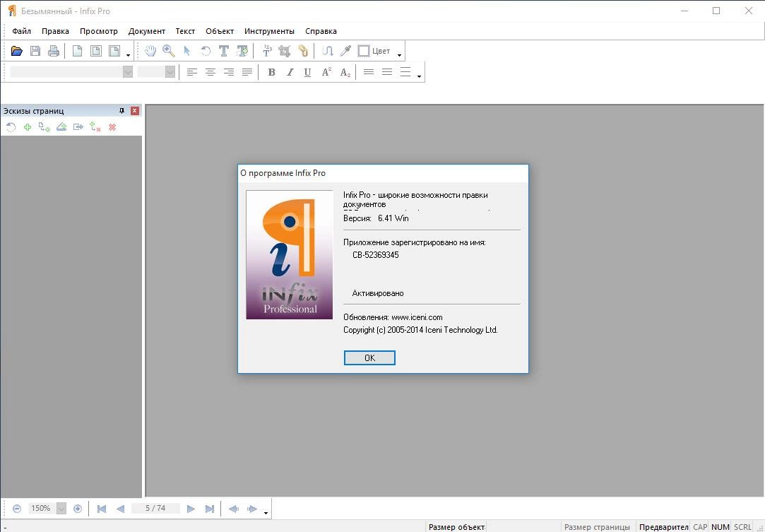Viewport: 765px width, 532px height.
Task: Justify text fully
Action: click(247, 72)
